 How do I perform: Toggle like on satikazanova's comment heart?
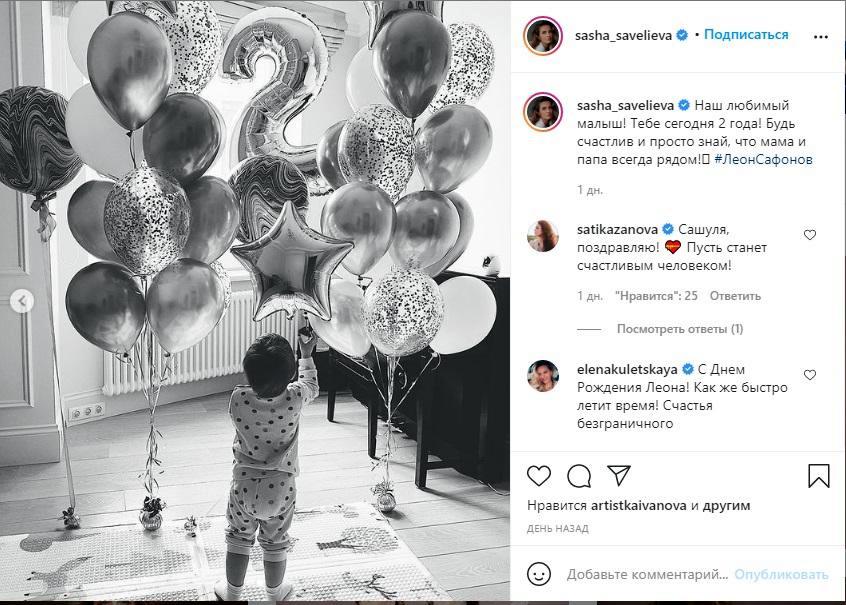click(810, 234)
